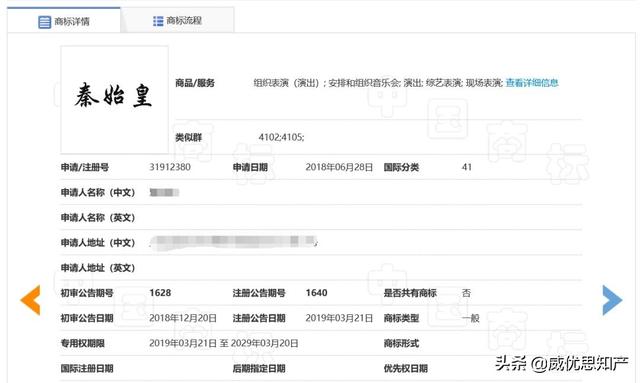Select the 专用权期限 label

coord(82,343)
